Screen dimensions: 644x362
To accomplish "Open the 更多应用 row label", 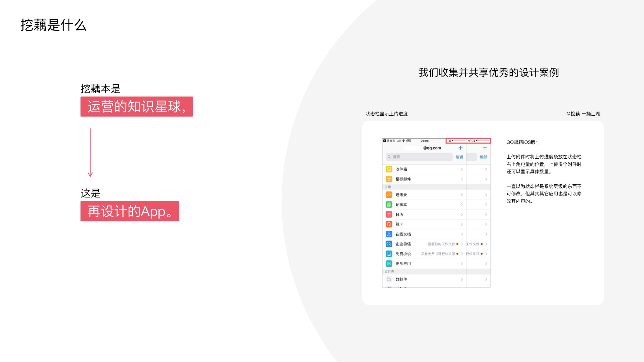I will point(403,263).
